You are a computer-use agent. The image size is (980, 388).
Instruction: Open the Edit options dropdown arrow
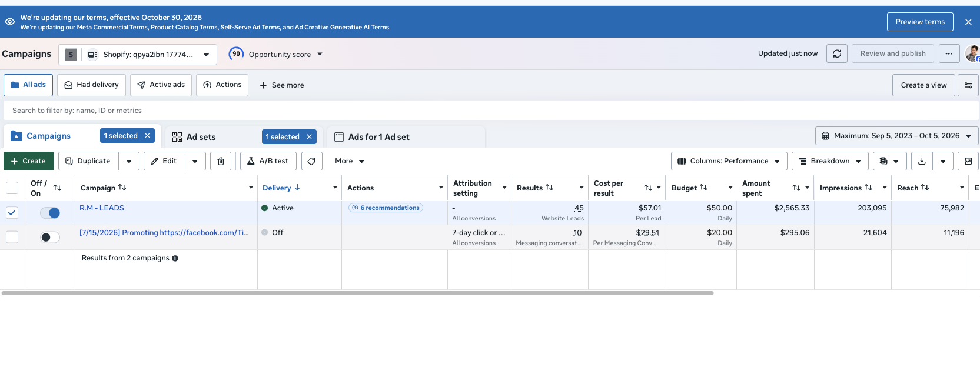195,161
